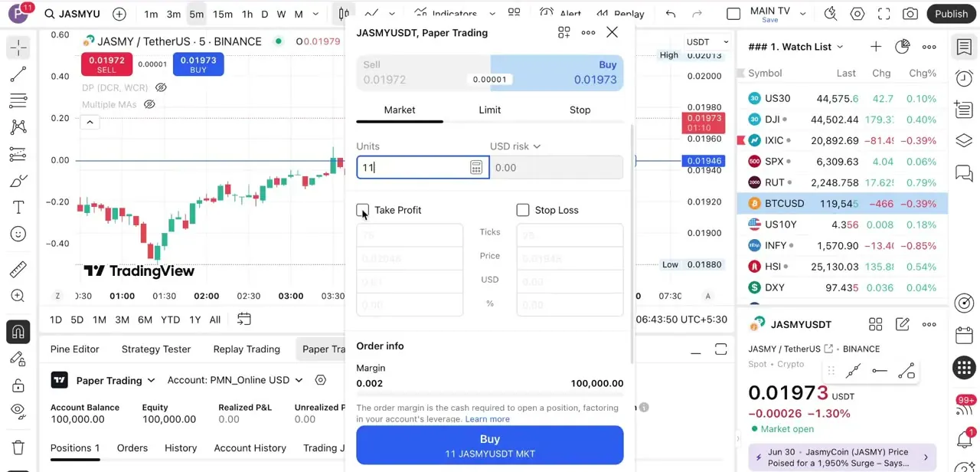980x472 pixels.
Task: Click the red 0.01972 SELL chart button
Action: 106,64
